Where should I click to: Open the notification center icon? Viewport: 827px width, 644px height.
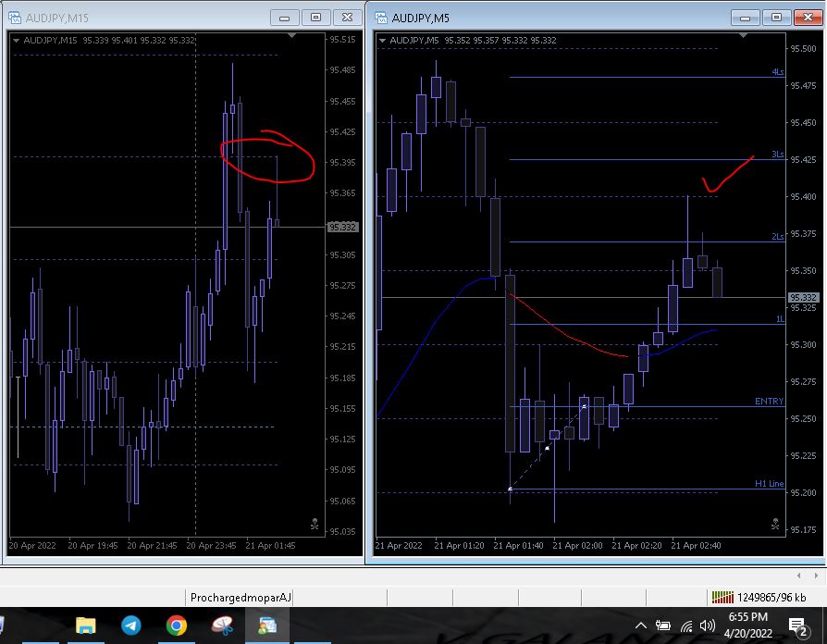799,626
